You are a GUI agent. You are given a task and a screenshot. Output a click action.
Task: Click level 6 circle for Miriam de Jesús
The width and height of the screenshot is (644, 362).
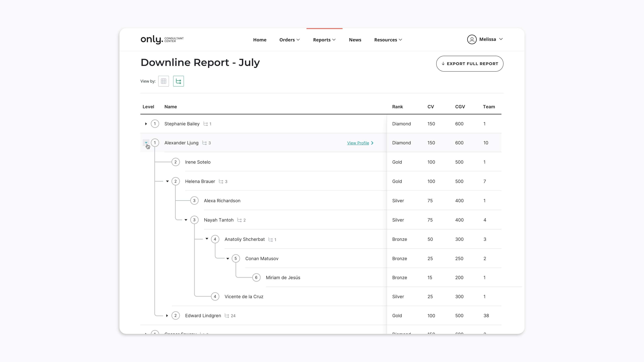point(256,278)
